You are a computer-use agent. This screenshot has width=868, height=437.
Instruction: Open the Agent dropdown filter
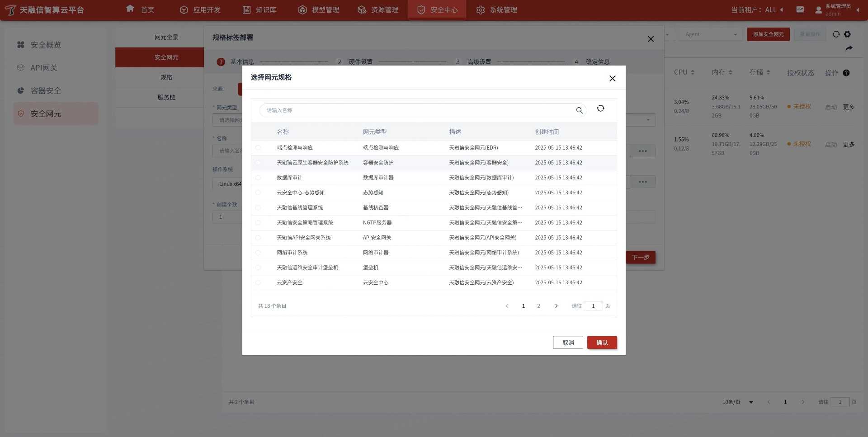[x=710, y=34]
